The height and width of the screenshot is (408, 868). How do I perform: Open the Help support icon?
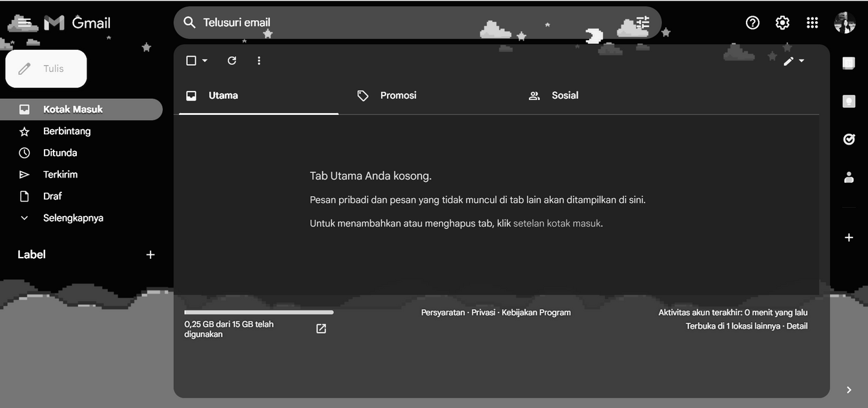[x=752, y=23]
